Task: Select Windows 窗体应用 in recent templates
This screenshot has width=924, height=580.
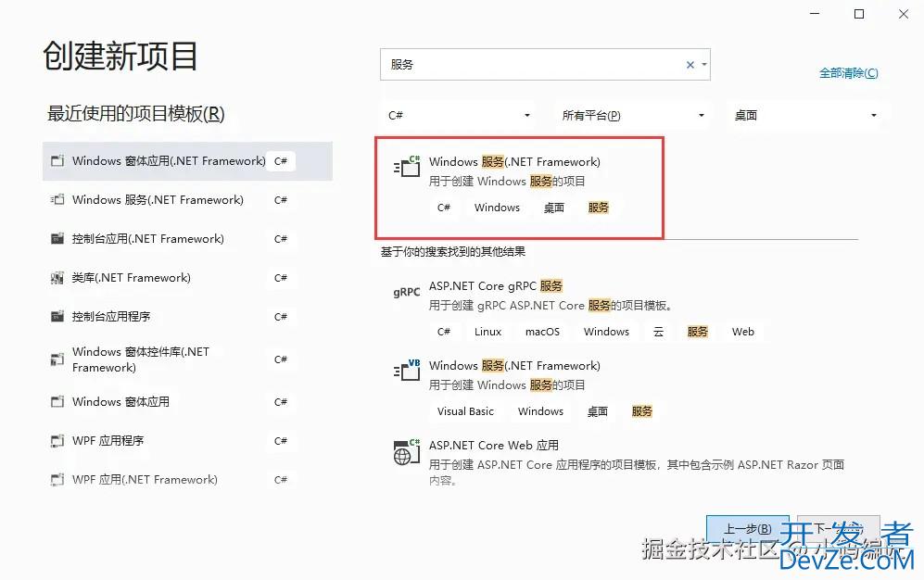Action: click(187, 401)
